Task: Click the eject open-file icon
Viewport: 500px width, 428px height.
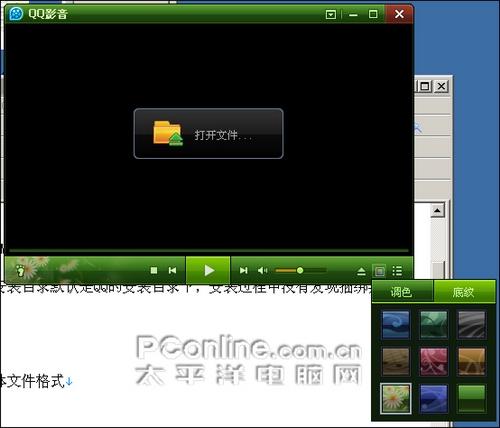Action: tap(361, 271)
